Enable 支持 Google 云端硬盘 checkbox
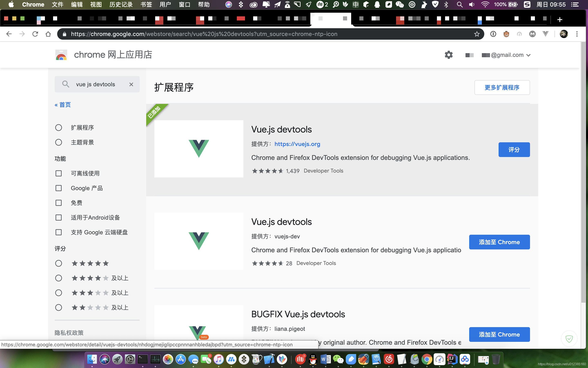 pos(59,232)
